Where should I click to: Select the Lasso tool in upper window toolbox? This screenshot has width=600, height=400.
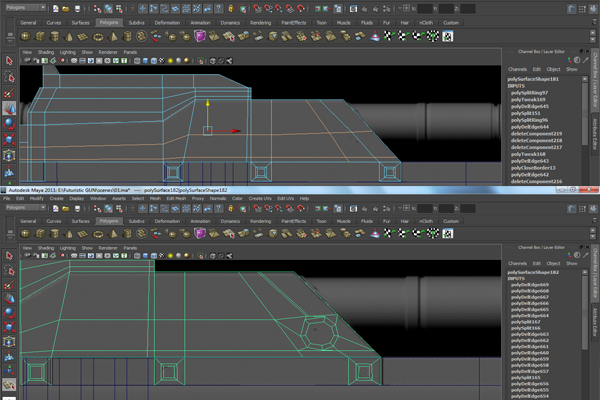point(9,77)
